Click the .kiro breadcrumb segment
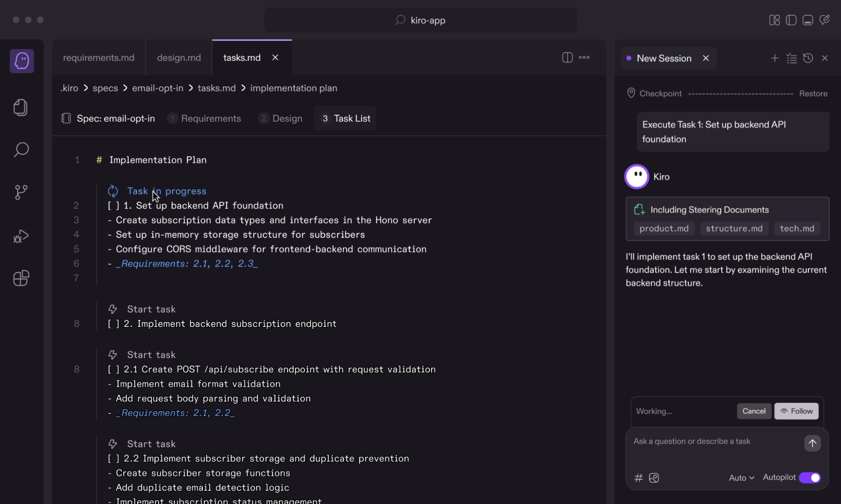Viewport: 841px width, 504px height. 69,88
